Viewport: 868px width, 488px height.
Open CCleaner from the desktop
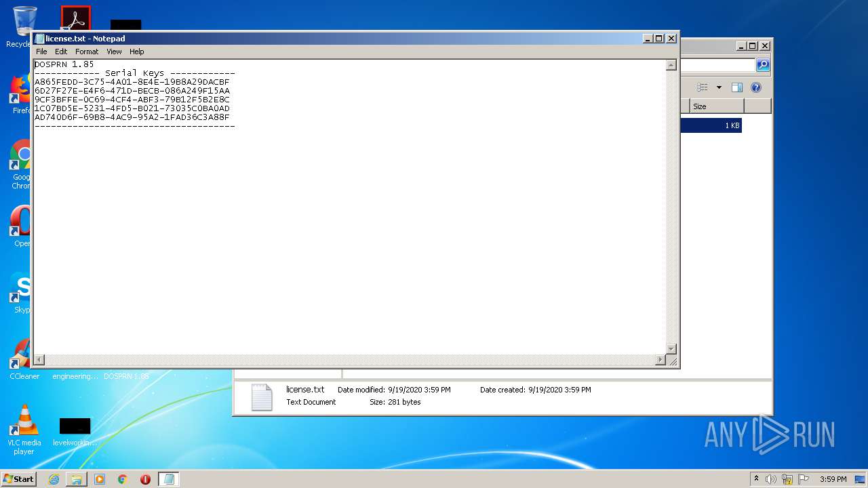(24, 359)
